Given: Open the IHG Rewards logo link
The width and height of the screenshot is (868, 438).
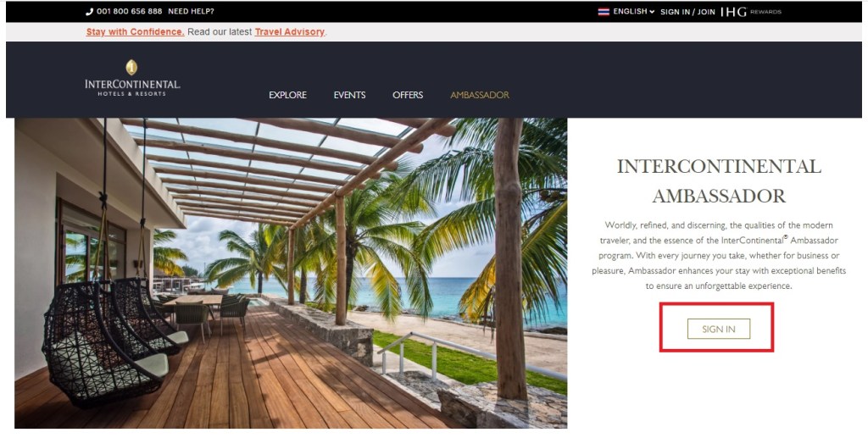Looking at the screenshot, I should [x=751, y=12].
